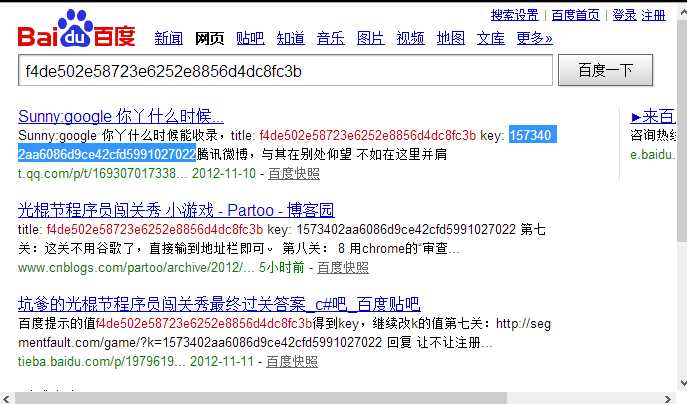The height and width of the screenshot is (404, 687).
Task: Switch to the 图片 images tab
Action: pyautogui.click(x=371, y=39)
